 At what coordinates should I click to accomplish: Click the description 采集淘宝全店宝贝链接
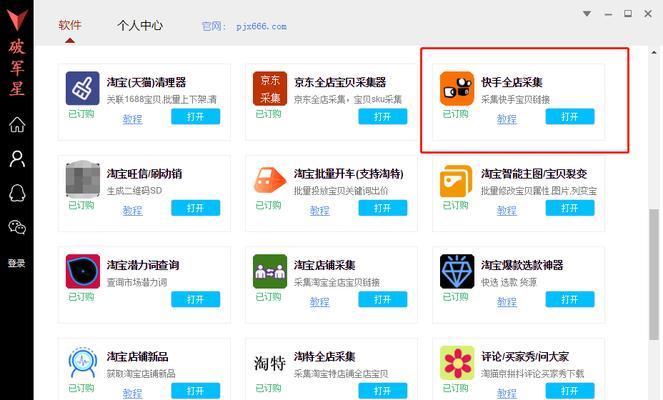337,282
